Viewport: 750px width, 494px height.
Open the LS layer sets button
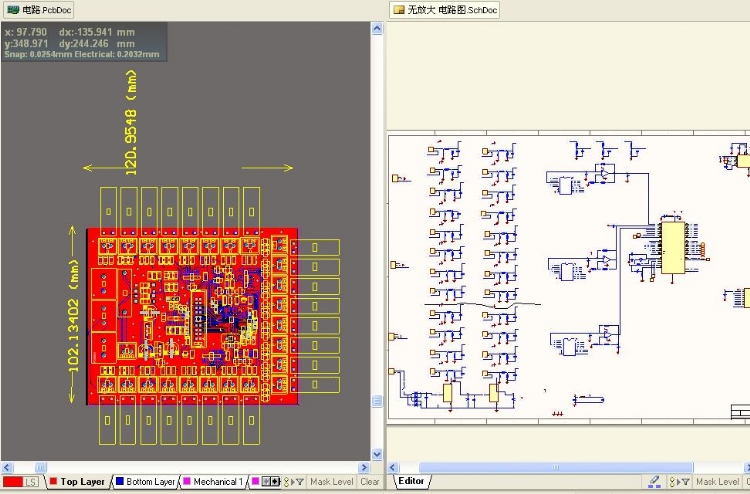tap(31, 482)
